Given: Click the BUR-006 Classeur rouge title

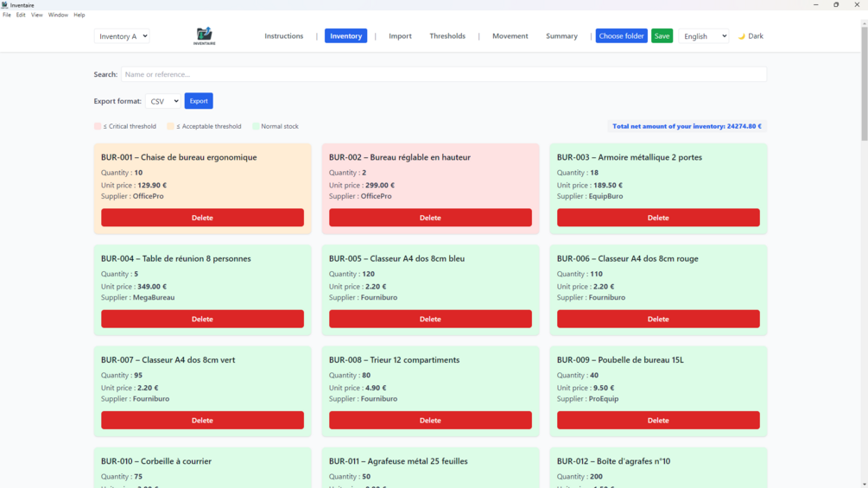Looking at the screenshot, I should pyautogui.click(x=628, y=258).
